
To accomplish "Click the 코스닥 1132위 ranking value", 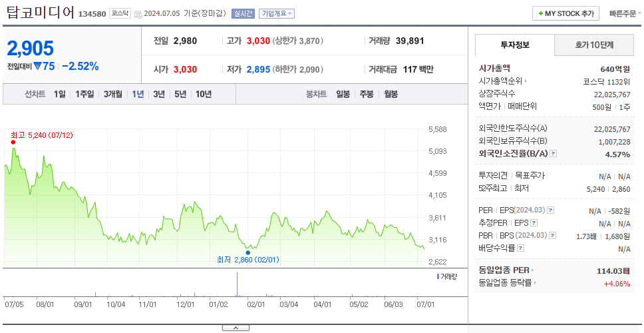I will [x=607, y=81].
